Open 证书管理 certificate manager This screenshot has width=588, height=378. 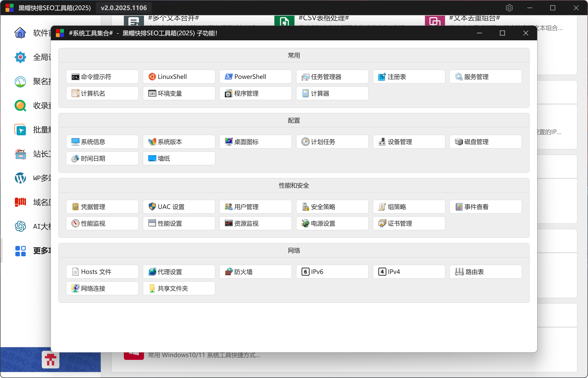[x=409, y=223]
